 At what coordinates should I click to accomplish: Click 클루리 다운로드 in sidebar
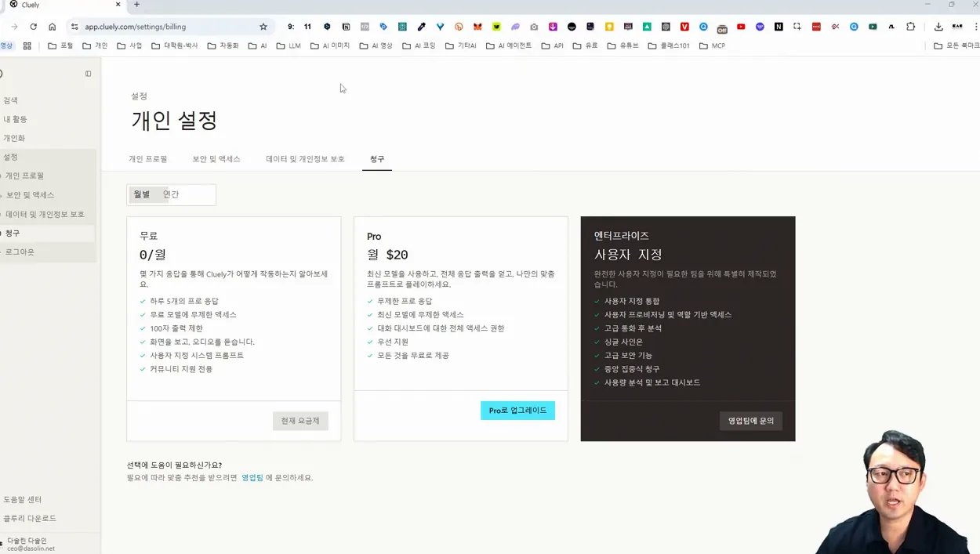click(x=30, y=518)
